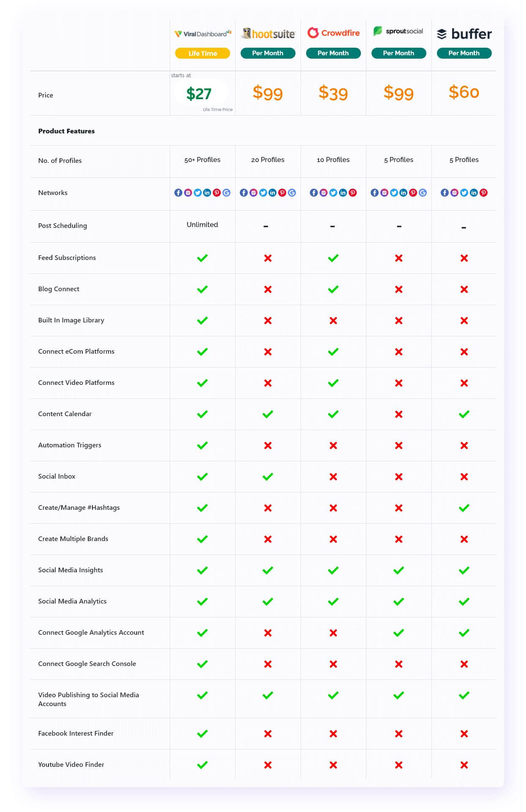Click Sprout Social's checkmark for Google Analytics
This screenshot has width=526, height=812.
click(399, 633)
